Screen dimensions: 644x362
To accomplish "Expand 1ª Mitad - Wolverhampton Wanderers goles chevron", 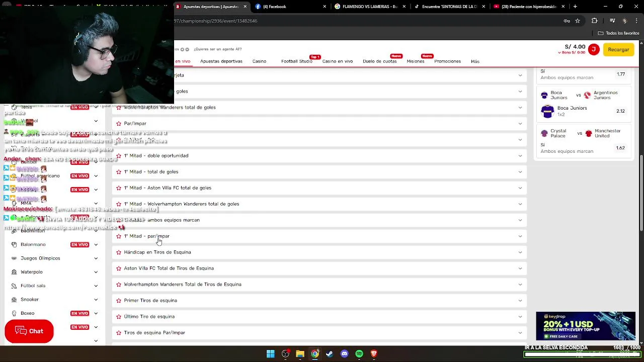I will click(520, 204).
